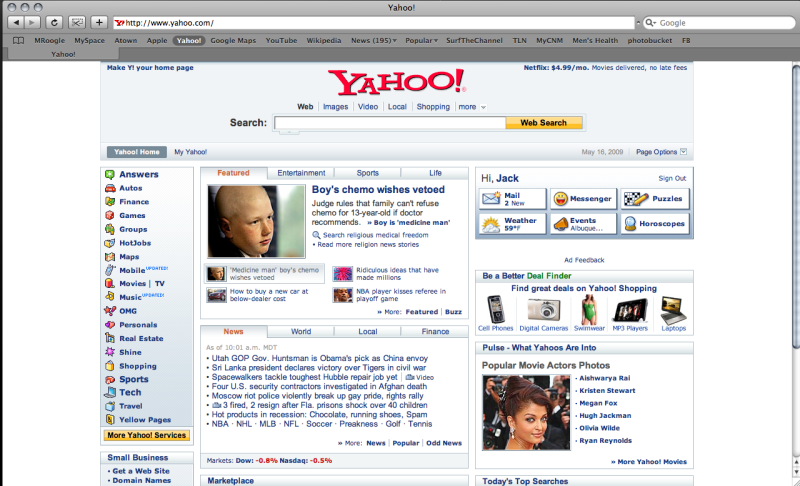Image resolution: width=800 pixels, height=486 pixels.
Task: Expand the News (195) bookmarks menu
Action: click(x=373, y=40)
